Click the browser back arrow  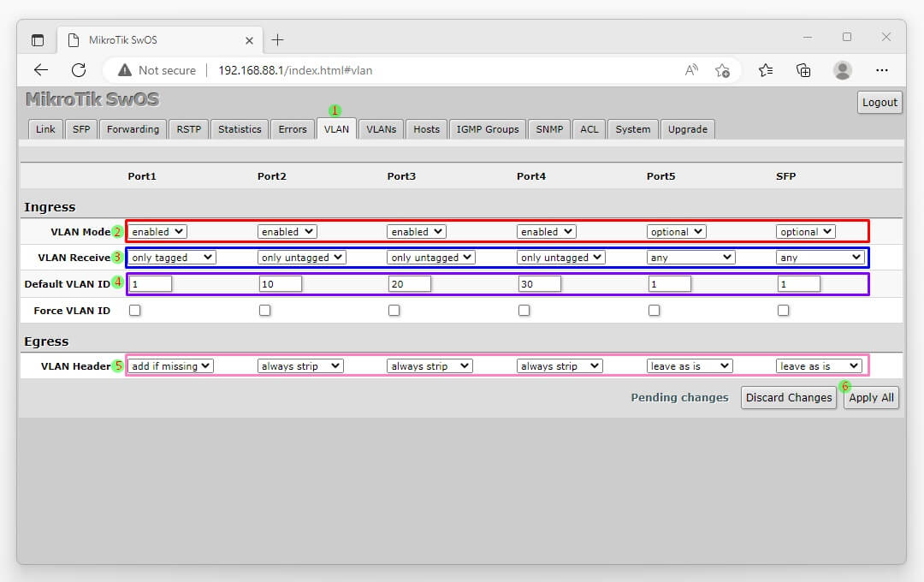click(41, 70)
